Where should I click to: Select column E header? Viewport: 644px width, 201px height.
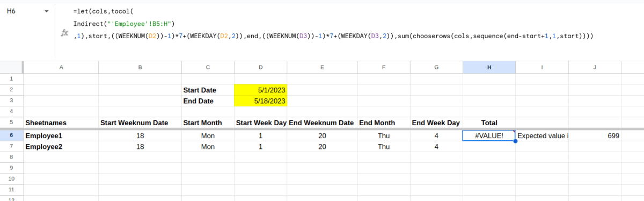pos(322,67)
